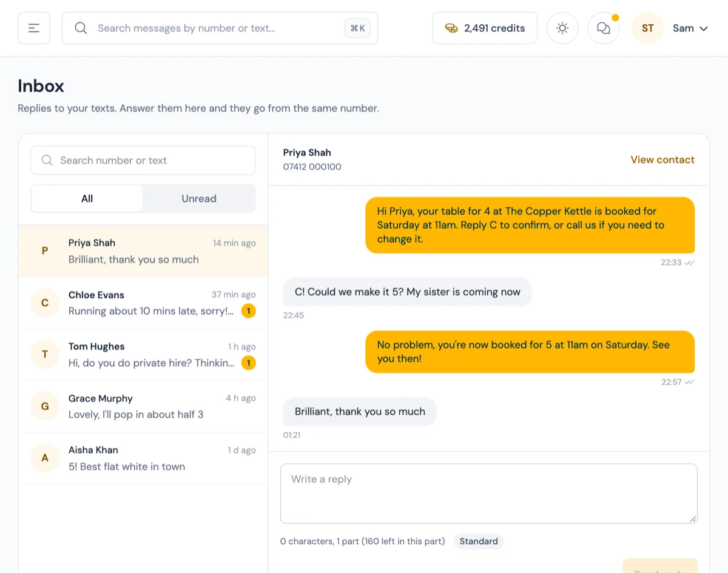This screenshot has height=573, width=728.
Task: Click the View contact link
Action: click(662, 159)
